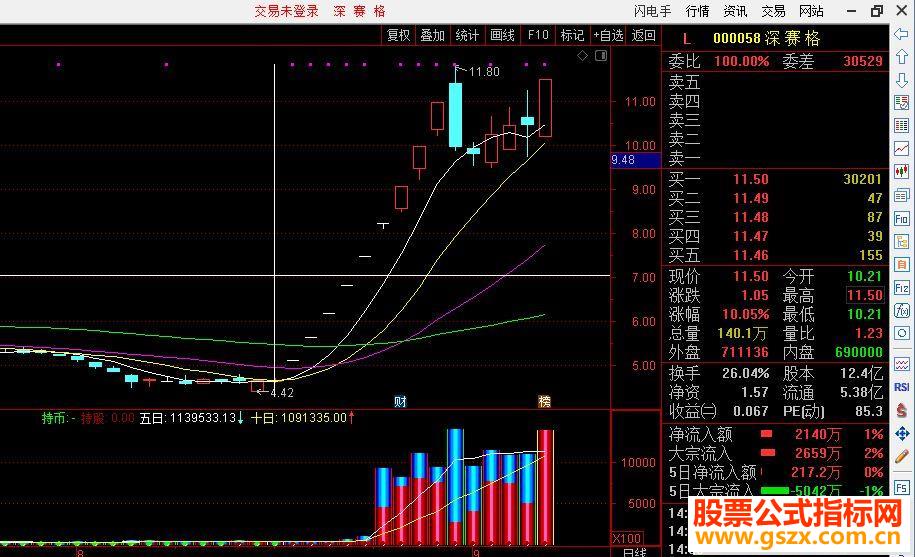Add the stock via the +自选 button

(609, 36)
